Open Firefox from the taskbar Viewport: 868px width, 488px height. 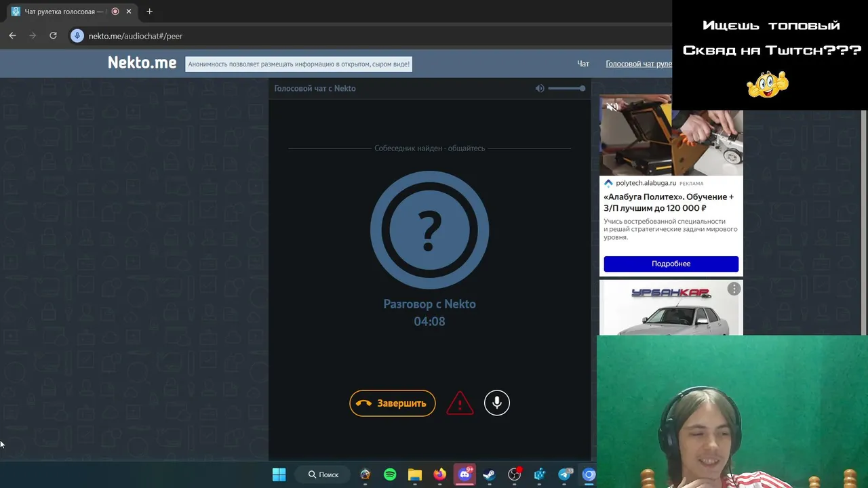click(x=440, y=474)
